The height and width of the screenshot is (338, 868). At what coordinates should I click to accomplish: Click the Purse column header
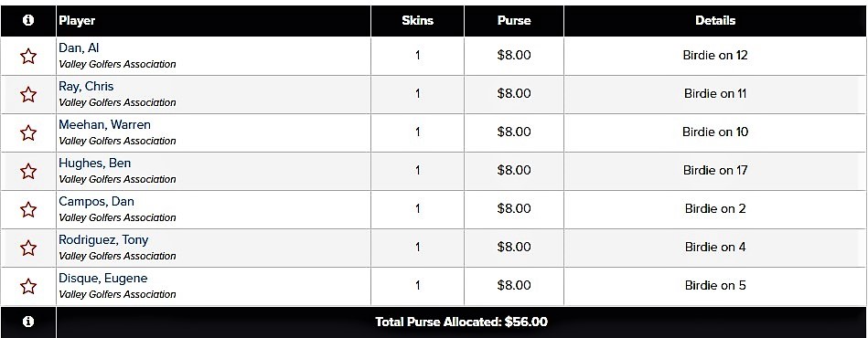pos(514,20)
